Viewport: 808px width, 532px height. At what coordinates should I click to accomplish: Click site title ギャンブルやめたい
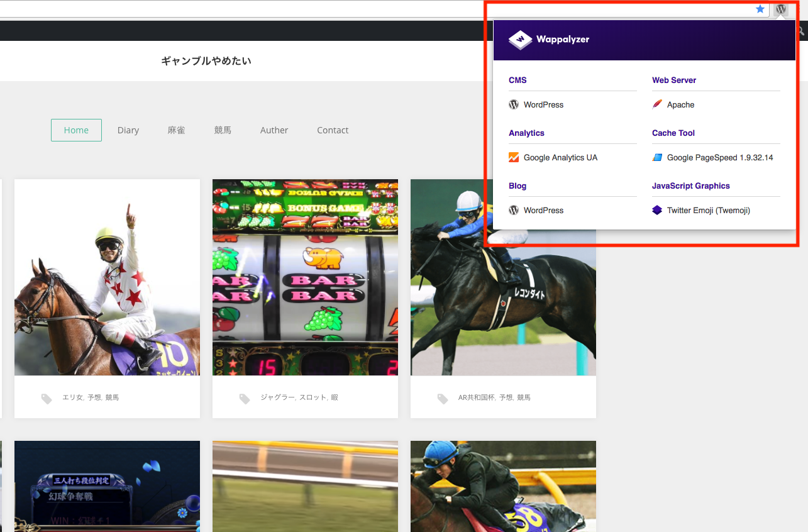point(206,61)
